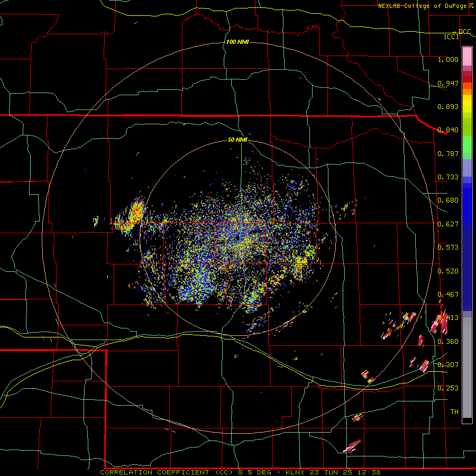476x476 pixels.
Task: Click the 0.840 scale value
Action: point(448,130)
